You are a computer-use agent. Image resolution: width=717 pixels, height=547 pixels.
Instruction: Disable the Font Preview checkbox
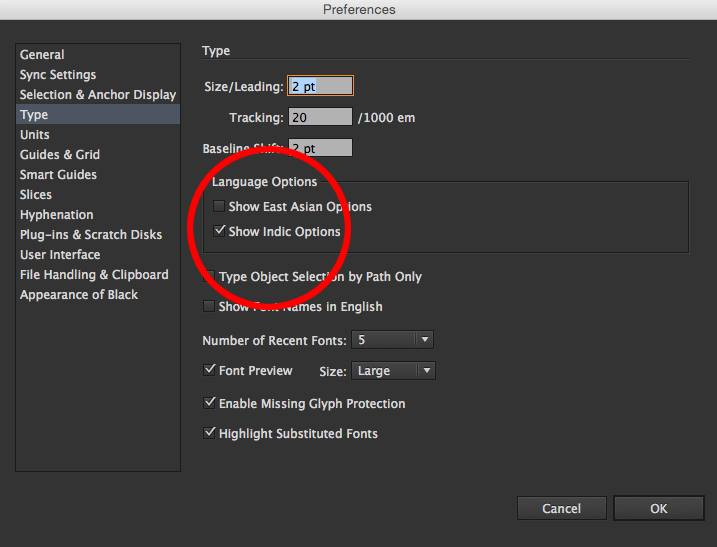click(x=209, y=370)
